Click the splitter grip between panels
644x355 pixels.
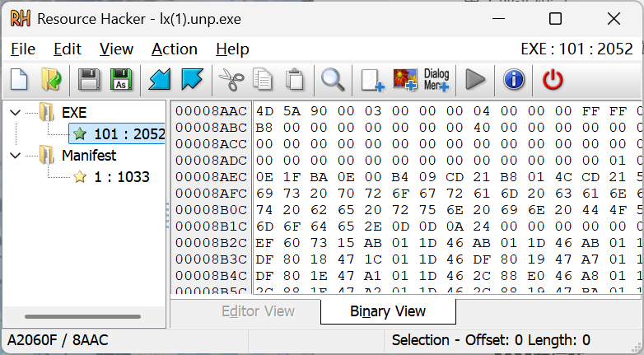167,215
